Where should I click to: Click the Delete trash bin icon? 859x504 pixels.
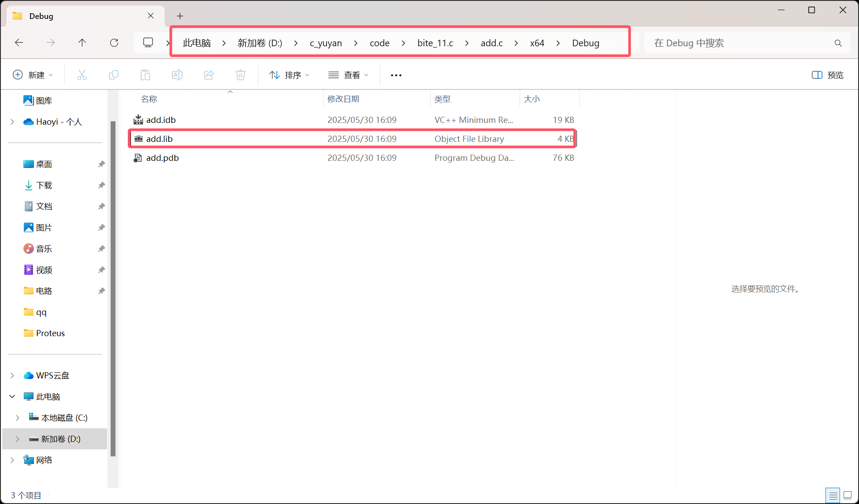click(x=241, y=75)
